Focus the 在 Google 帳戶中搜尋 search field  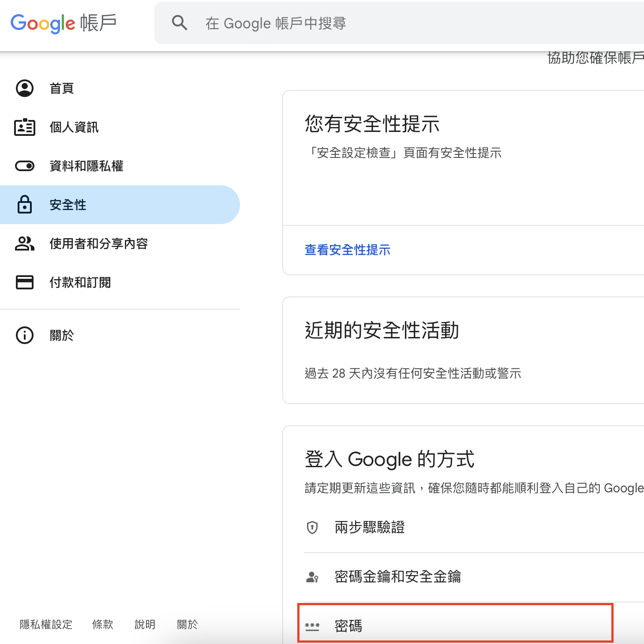pos(399,23)
